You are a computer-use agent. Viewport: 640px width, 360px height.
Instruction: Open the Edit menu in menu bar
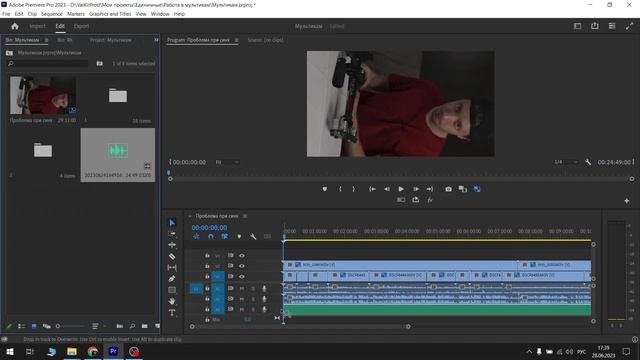pos(19,14)
